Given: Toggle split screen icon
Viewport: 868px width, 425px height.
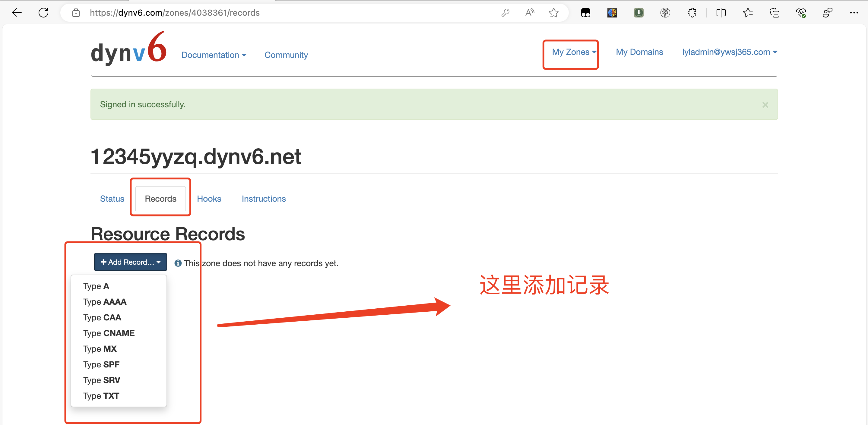Looking at the screenshot, I should click(x=721, y=13).
